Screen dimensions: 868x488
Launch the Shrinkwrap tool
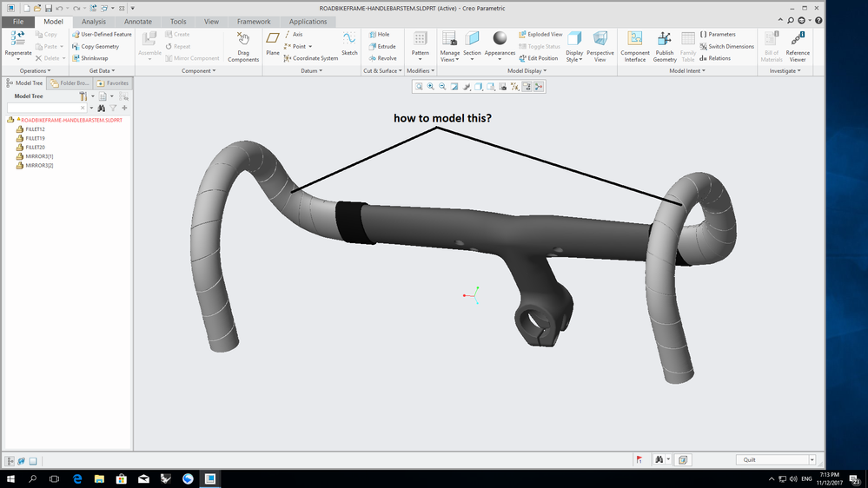(x=89, y=58)
